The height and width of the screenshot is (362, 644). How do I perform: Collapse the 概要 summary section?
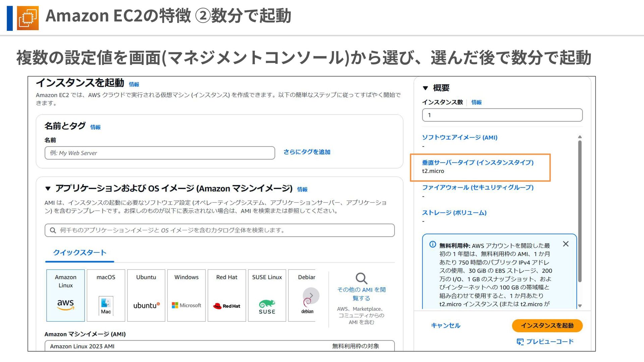425,88
